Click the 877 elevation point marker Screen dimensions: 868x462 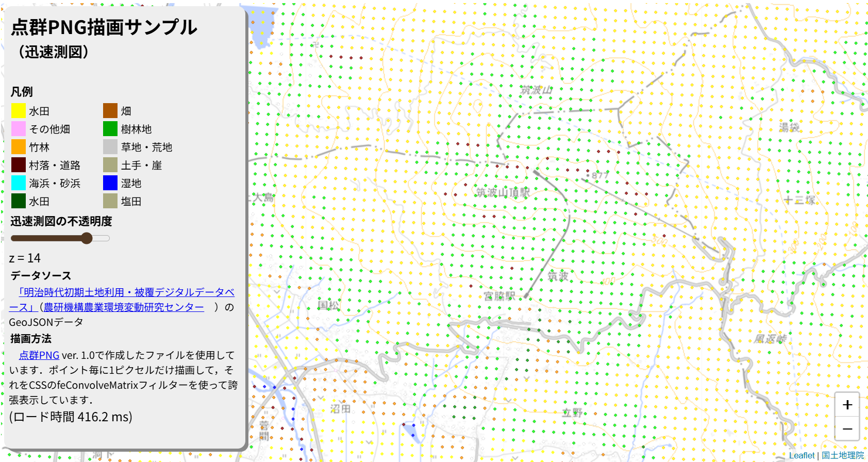coord(588,175)
